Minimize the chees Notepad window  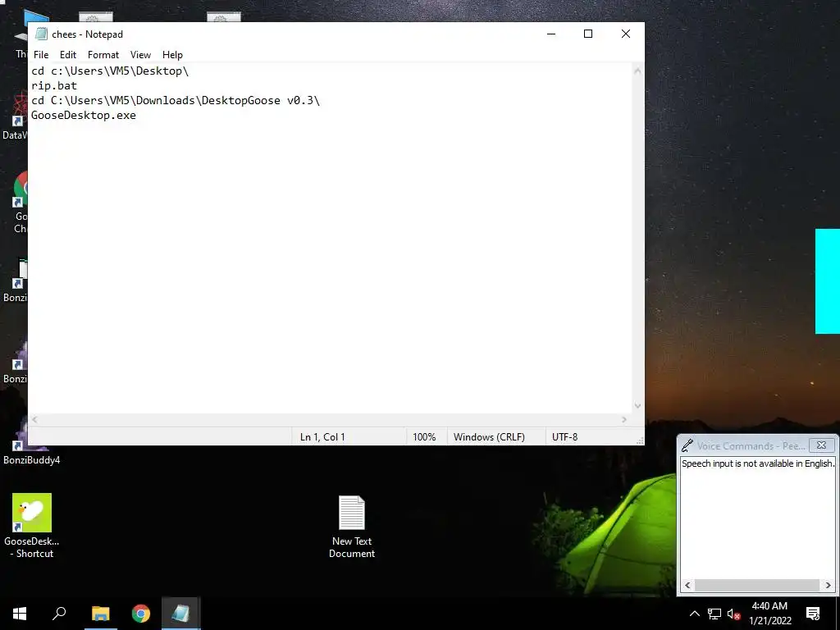tap(551, 34)
